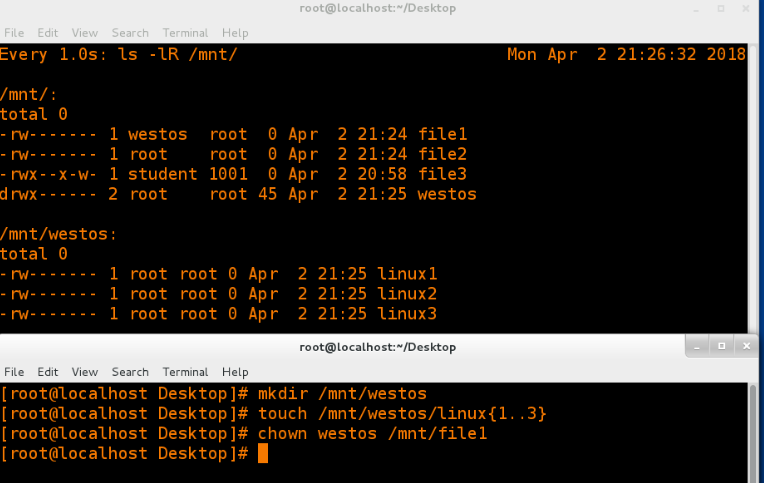The width and height of the screenshot is (764, 483).
Task: Click the '/mnt/:' directory header
Action: (29, 94)
